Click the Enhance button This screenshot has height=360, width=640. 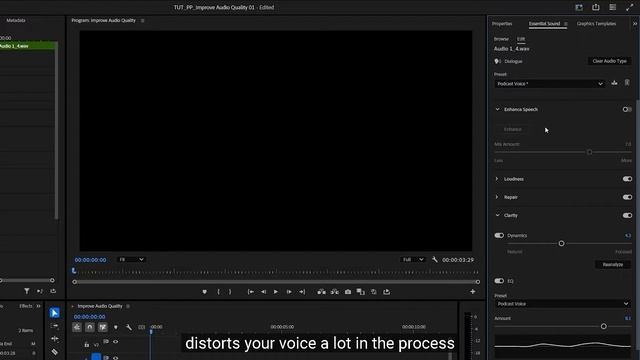point(513,129)
